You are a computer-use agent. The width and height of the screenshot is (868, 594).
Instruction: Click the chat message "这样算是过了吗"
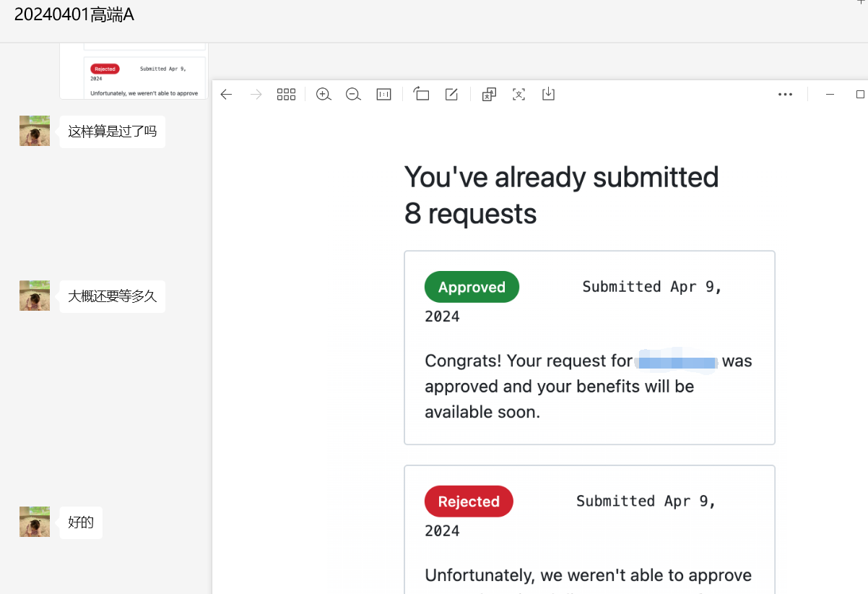112,132
